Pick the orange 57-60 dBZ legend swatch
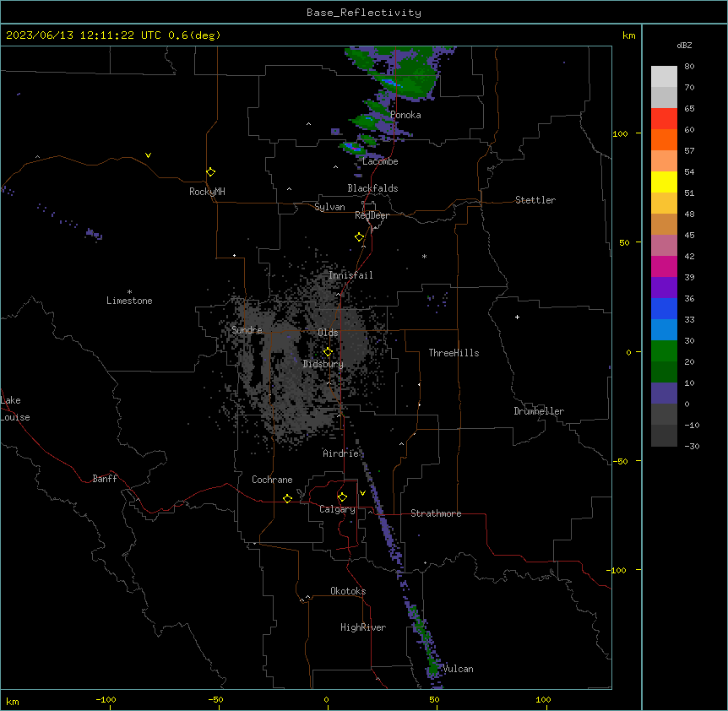Screen dimensions: 728x711 (x=664, y=140)
